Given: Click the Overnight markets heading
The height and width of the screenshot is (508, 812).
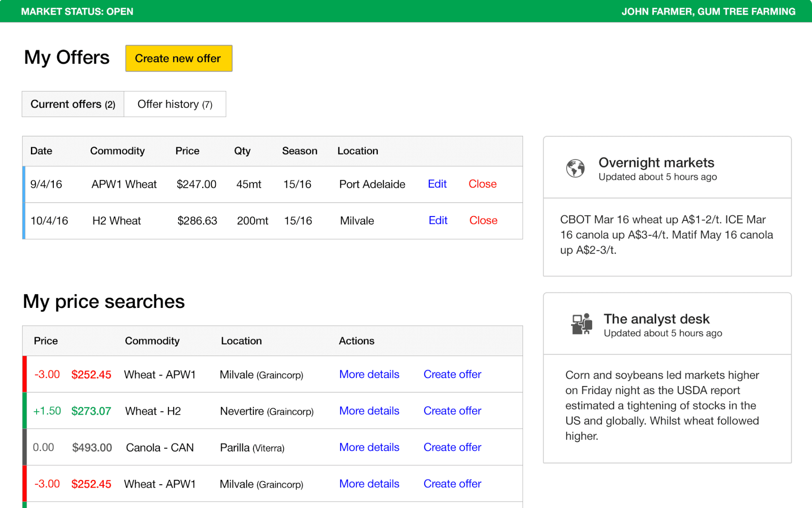Looking at the screenshot, I should pyautogui.click(x=656, y=163).
